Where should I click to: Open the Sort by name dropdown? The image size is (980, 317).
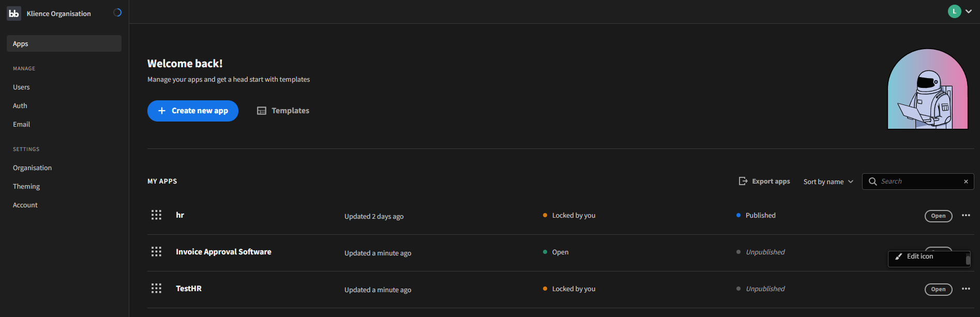pos(828,182)
